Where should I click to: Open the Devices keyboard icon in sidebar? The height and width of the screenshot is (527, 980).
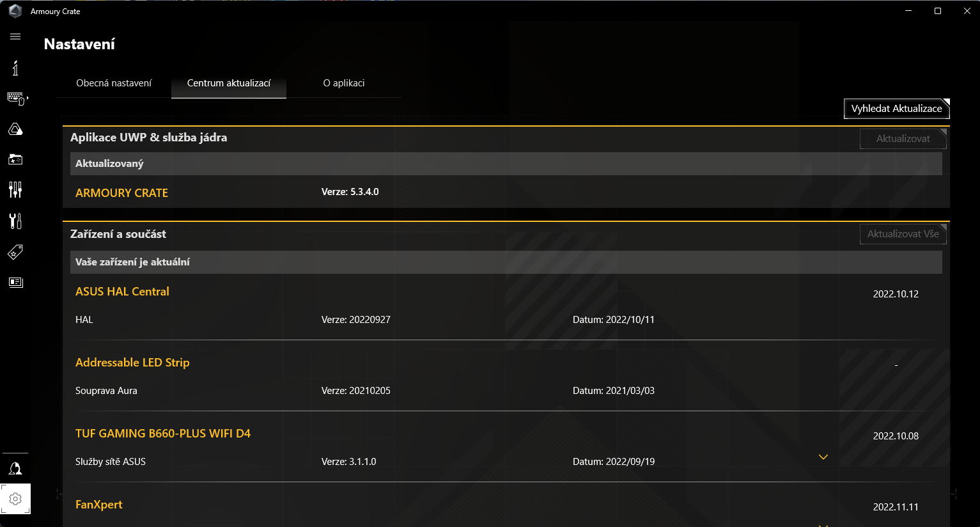(16, 98)
